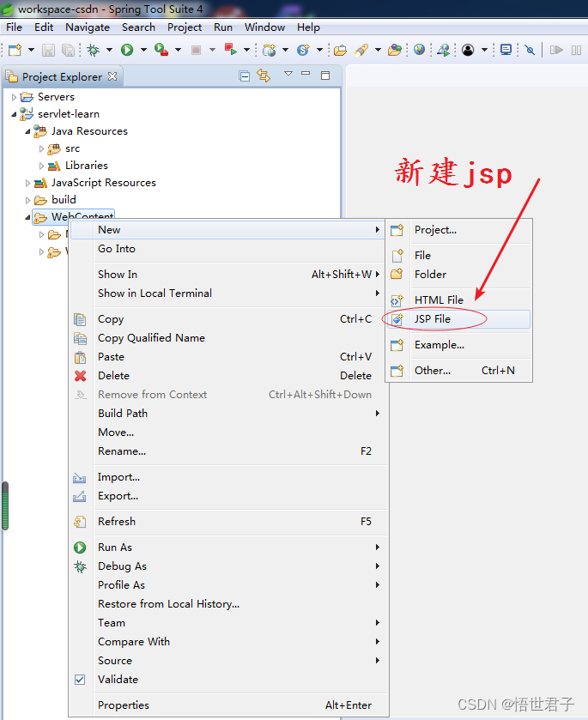588x720 pixels.
Task: Click the New Spring Starter icon
Action: pos(303,50)
